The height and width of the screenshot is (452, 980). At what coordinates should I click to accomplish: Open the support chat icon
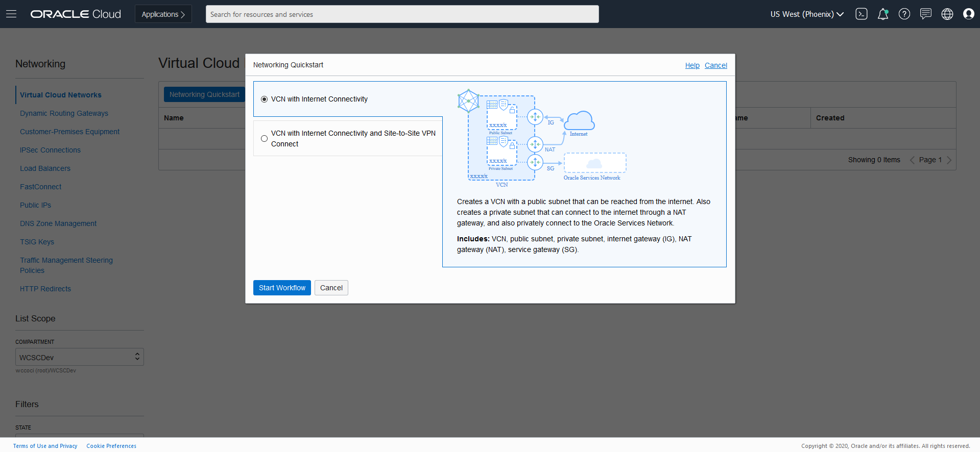click(x=925, y=14)
